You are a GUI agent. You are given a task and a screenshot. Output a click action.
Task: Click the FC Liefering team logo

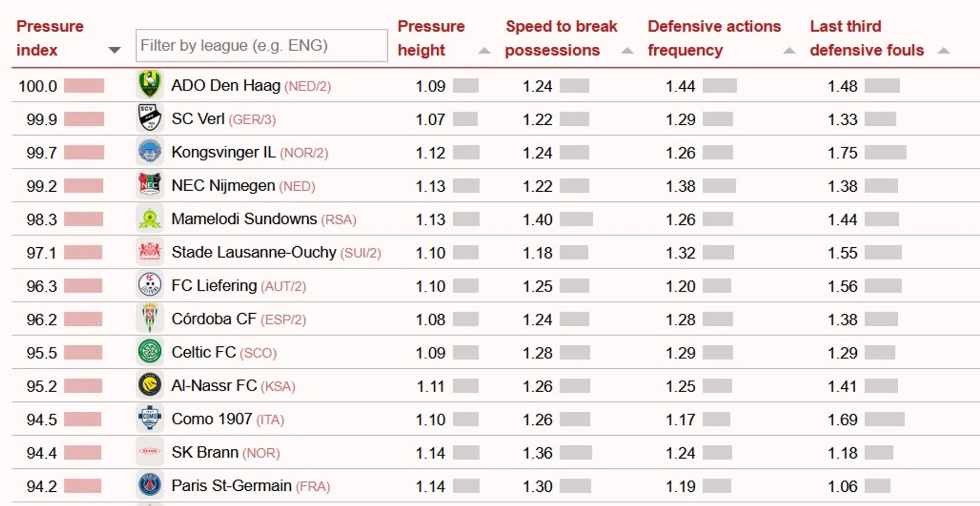click(x=150, y=285)
